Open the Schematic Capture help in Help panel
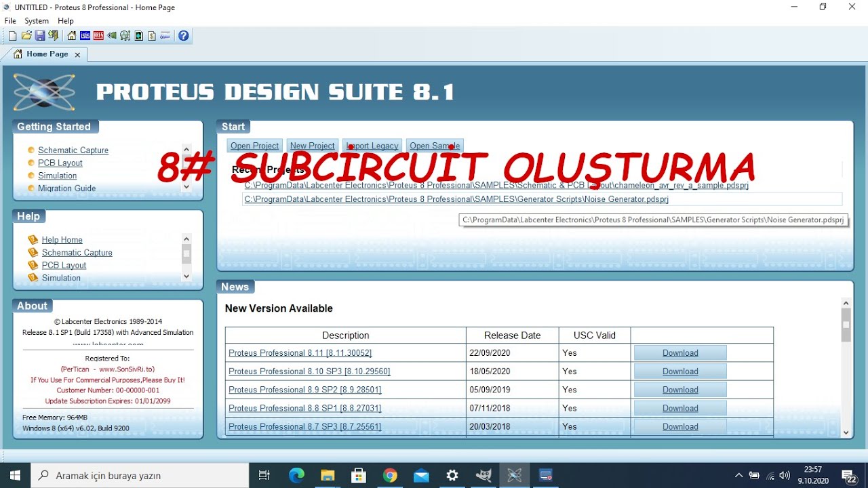Image resolution: width=868 pixels, height=488 pixels. 77,253
